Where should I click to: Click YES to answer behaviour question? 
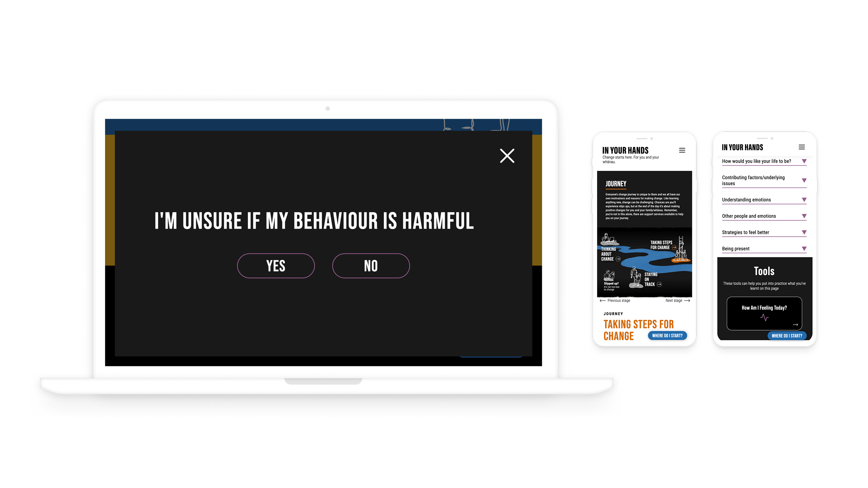coord(276,266)
